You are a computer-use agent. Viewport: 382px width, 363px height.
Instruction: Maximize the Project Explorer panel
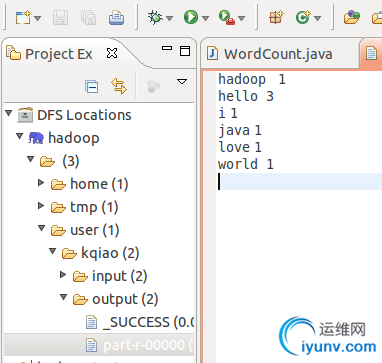185,51
